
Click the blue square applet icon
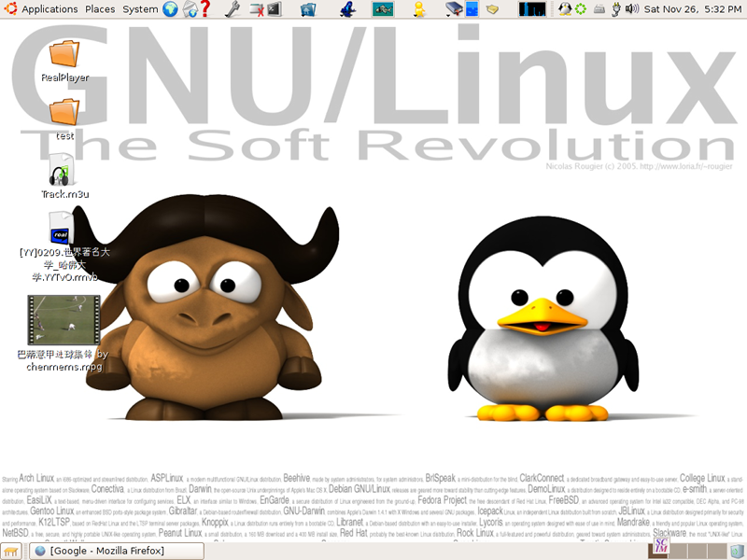click(x=472, y=9)
